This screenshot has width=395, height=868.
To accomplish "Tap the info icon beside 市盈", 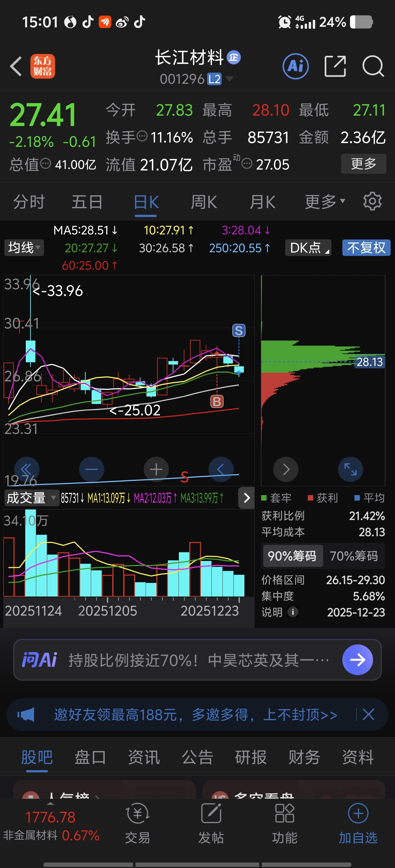I will pos(247,163).
